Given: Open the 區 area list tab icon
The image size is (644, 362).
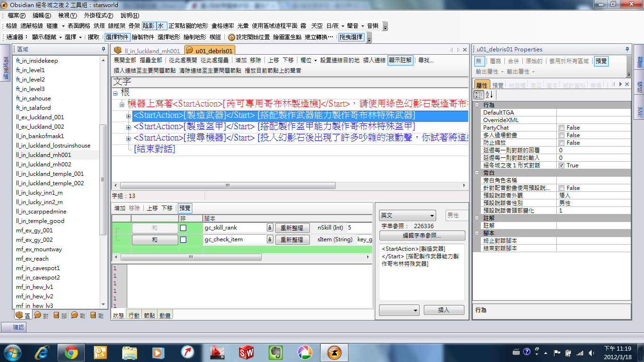Looking at the screenshot, I should point(19,315).
